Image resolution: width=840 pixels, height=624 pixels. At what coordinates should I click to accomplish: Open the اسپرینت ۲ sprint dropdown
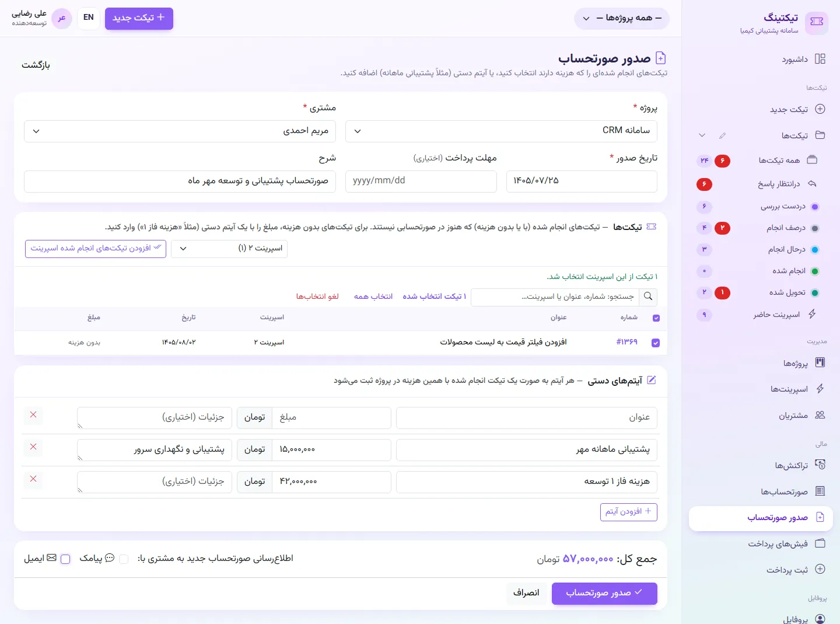(229, 249)
